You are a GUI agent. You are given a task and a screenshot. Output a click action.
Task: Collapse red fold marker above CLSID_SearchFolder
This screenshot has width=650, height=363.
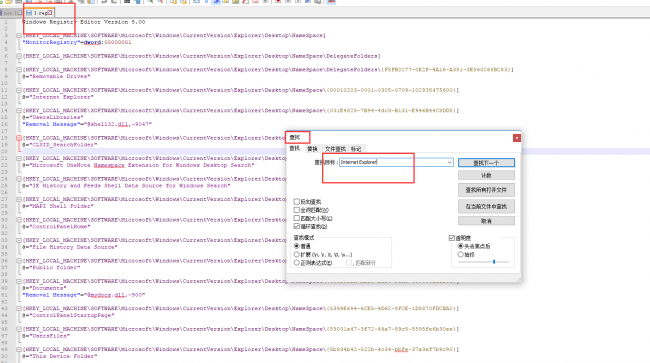point(19,138)
